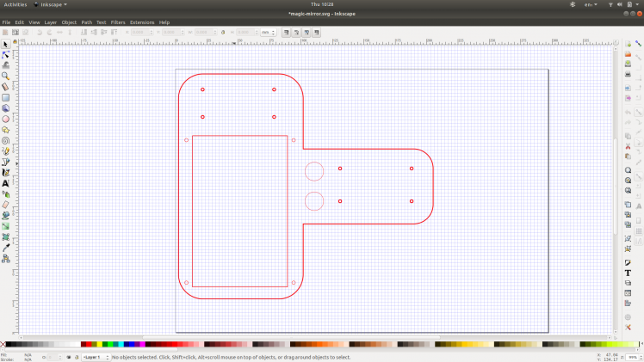Open the Extensions menu
Screen dimensions: 644x362
(142, 21)
